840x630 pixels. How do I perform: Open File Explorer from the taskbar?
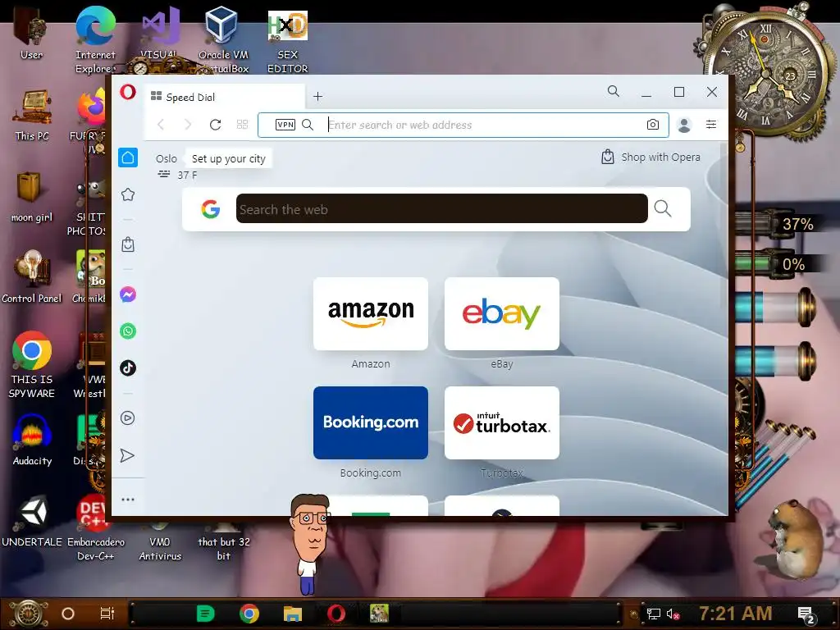click(293, 614)
